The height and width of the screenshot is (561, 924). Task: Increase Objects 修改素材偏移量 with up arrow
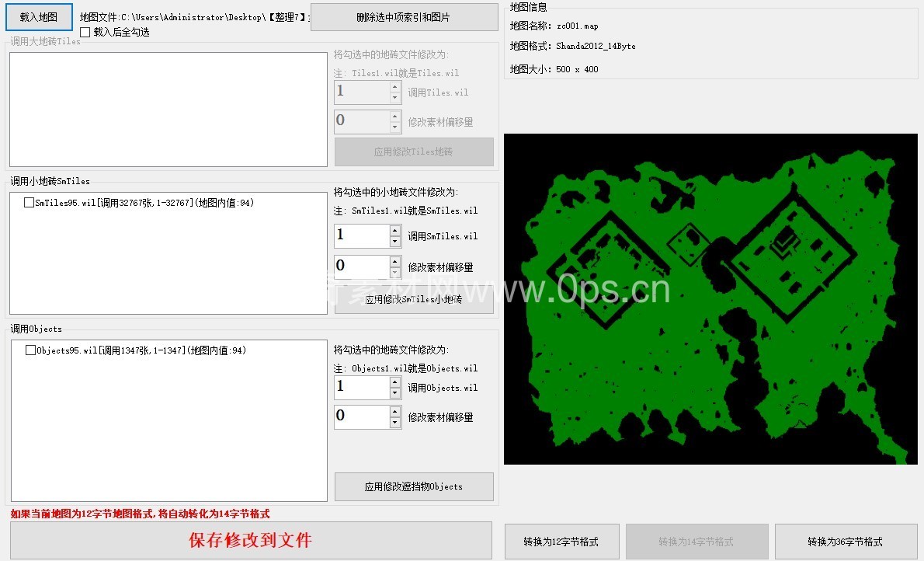[x=395, y=411]
